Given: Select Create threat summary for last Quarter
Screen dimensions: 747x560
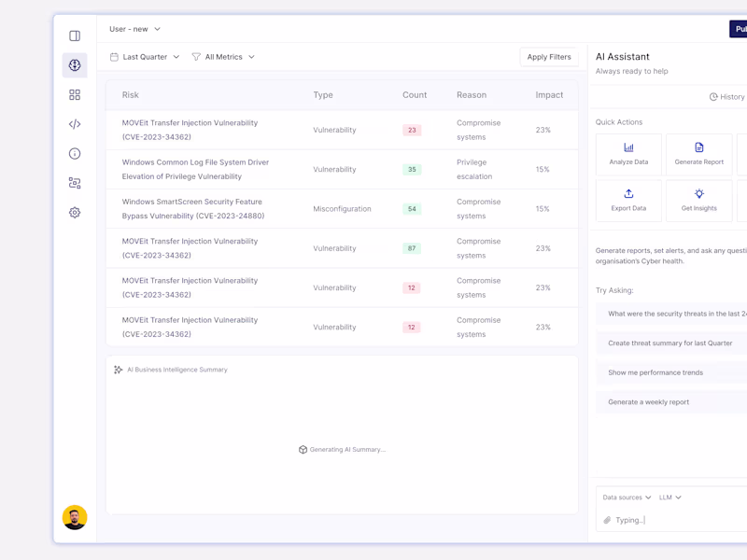Looking at the screenshot, I should [671, 343].
